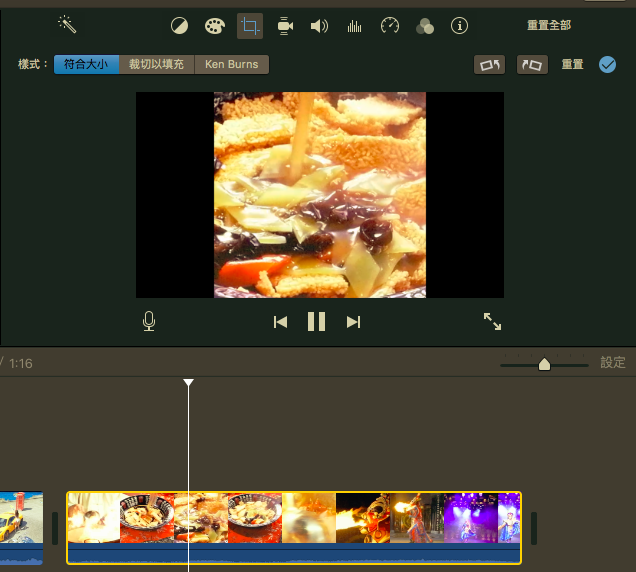Skip to next clip
Image resolution: width=636 pixels, height=572 pixels.
(353, 322)
